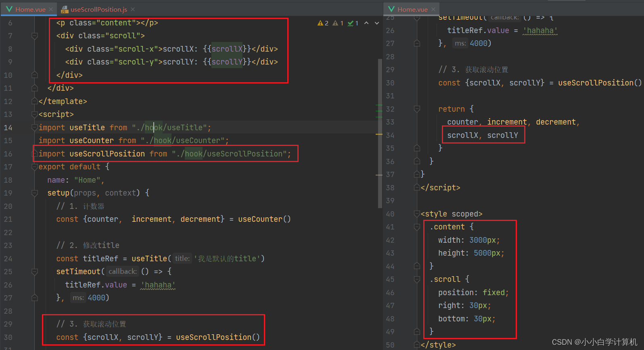Click the yellow warning stripe marker near line 14

[x=379, y=134]
